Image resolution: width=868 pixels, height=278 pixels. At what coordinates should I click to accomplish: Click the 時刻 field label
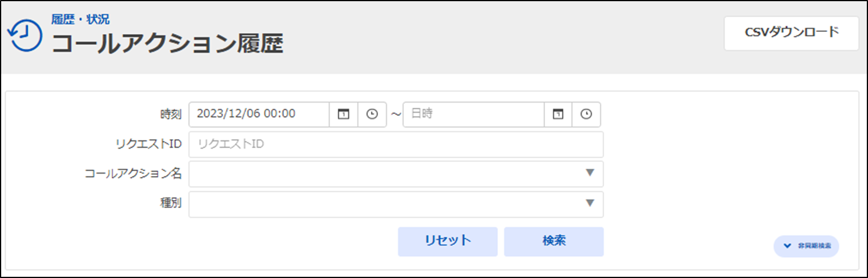pyautogui.click(x=171, y=115)
